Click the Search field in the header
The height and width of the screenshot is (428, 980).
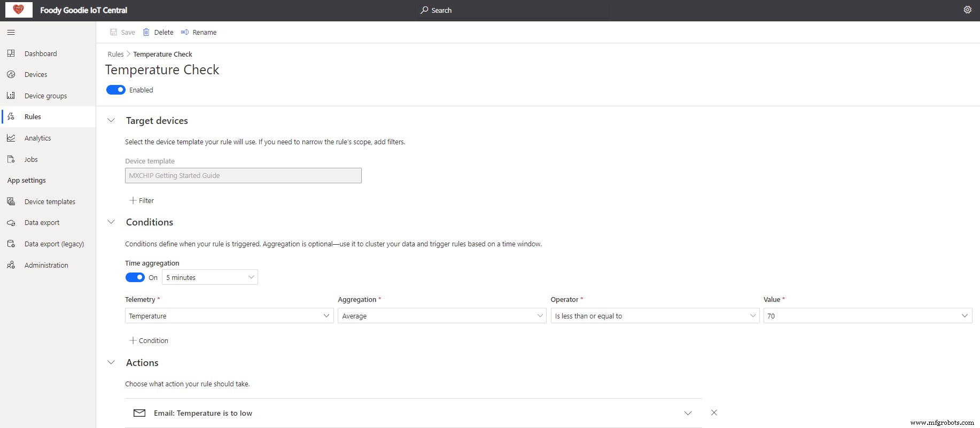(512, 10)
